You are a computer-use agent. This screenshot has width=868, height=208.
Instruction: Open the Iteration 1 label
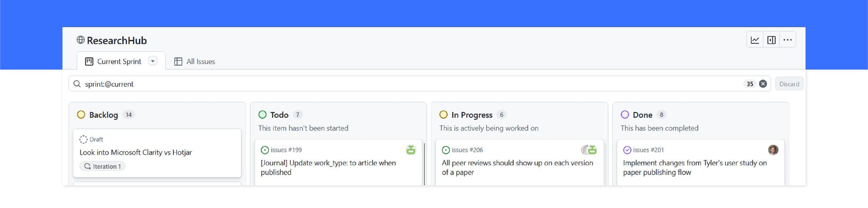[102, 166]
